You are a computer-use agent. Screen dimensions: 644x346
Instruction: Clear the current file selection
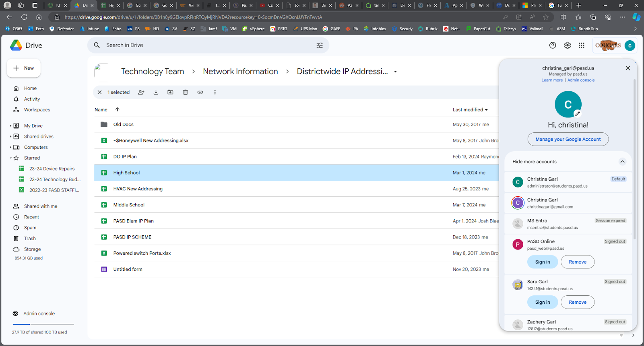pyautogui.click(x=100, y=92)
